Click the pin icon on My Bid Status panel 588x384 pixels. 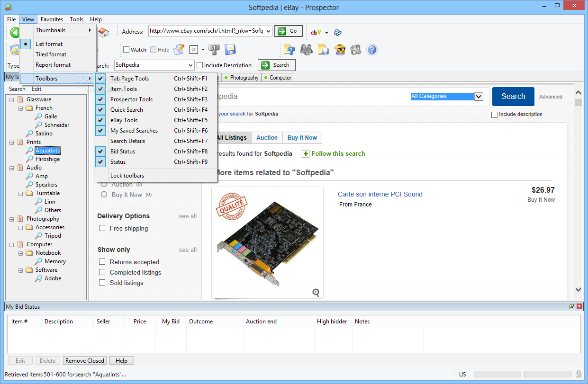[x=571, y=307]
